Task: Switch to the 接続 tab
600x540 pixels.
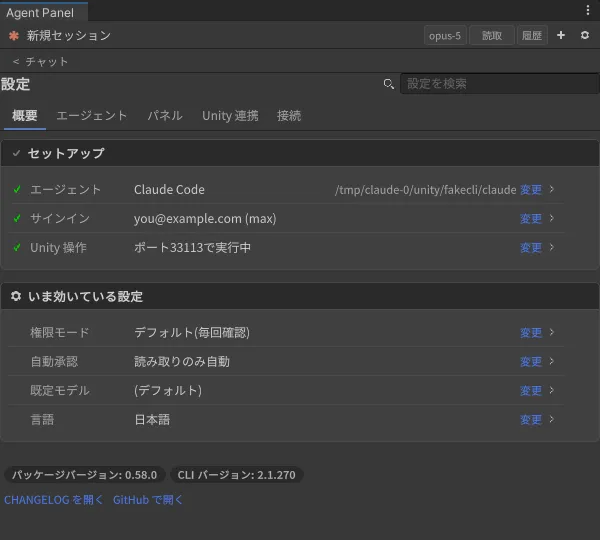Action: [289, 116]
